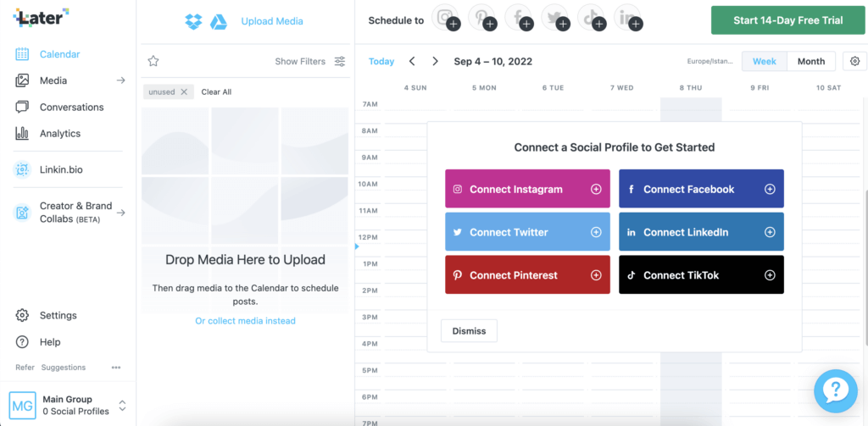The height and width of the screenshot is (426, 868).
Task: Dismiss the connect profile dialog
Action: (469, 331)
